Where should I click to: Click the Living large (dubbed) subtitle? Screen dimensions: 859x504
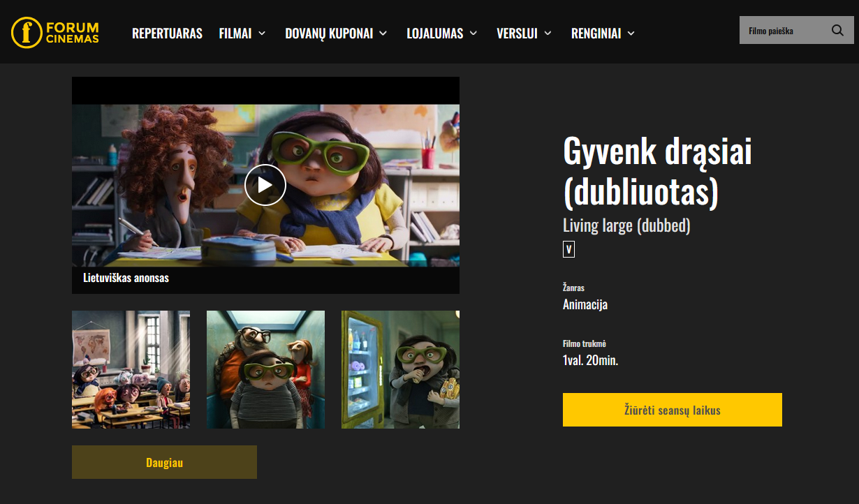click(626, 225)
